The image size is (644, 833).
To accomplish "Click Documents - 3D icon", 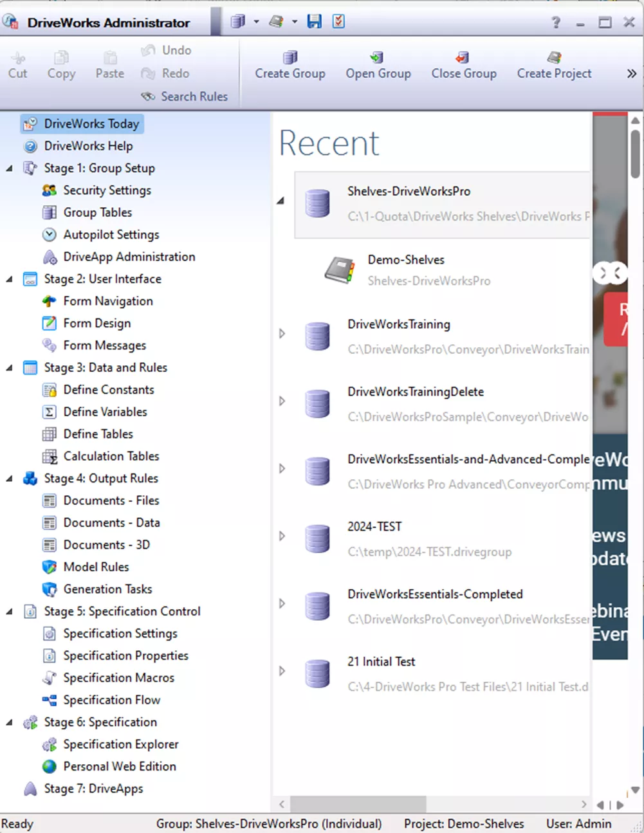I will [50, 545].
